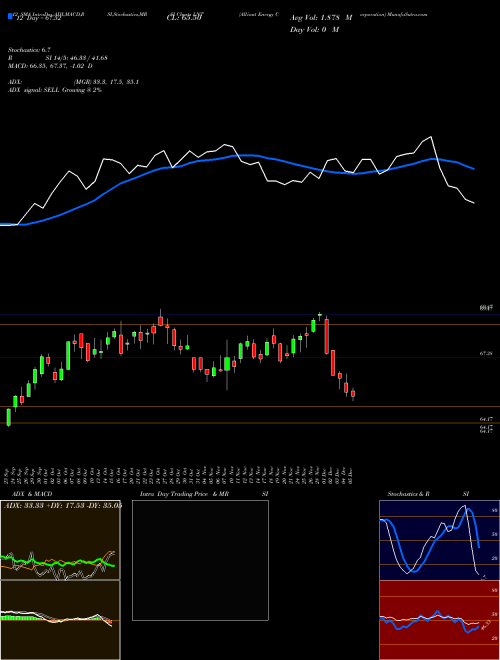Click the '(MGR) 33.3, 17.5, 35.1' ADX values
The height and width of the screenshot is (660, 500).
[x=106, y=82]
